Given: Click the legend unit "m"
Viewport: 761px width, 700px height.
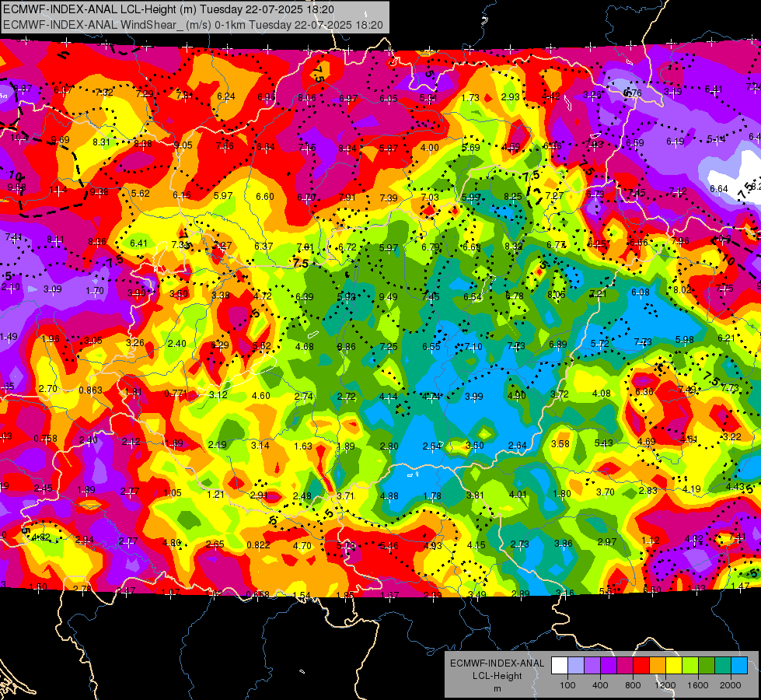Looking at the screenshot, I should (497, 689).
